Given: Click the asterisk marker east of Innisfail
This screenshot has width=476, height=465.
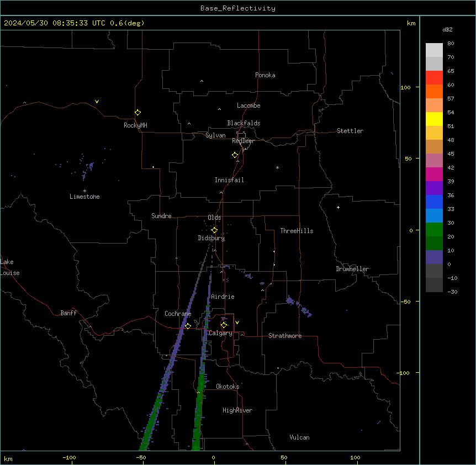Looking at the screenshot, I should (x=277, y=168).
